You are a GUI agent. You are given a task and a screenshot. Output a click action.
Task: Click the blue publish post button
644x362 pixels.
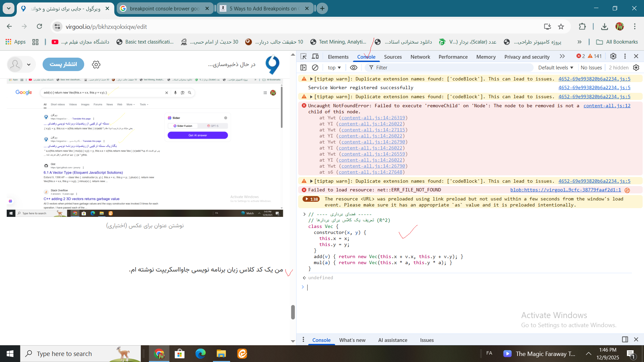pyautogui.click(x=63, y=64)
